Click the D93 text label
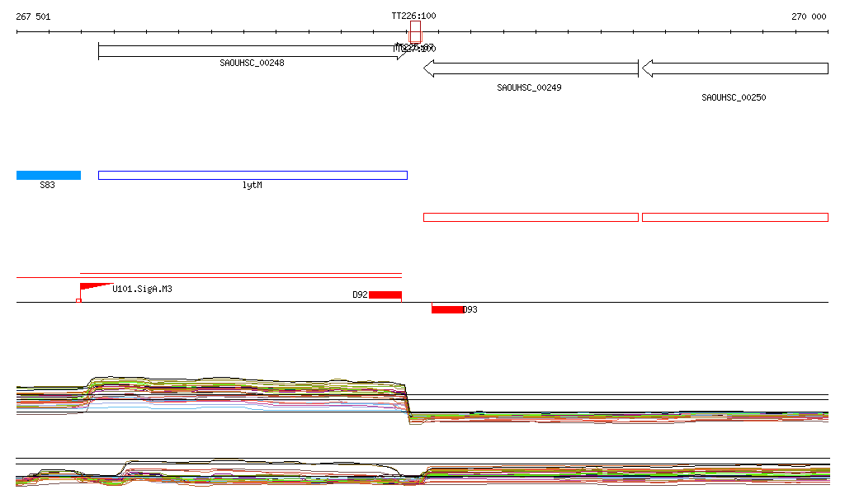The height and width of the screenshot is (504, 845). [x=470, y=309]
